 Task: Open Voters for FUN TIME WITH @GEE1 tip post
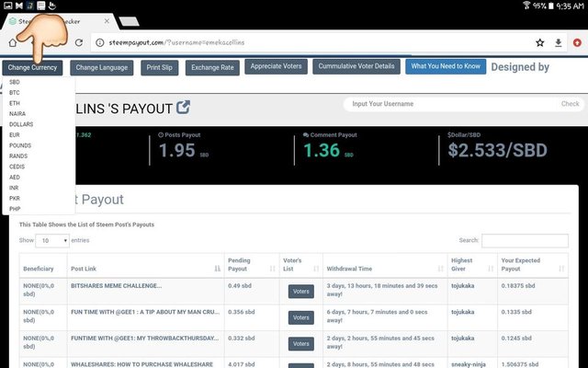pos(301,317)
